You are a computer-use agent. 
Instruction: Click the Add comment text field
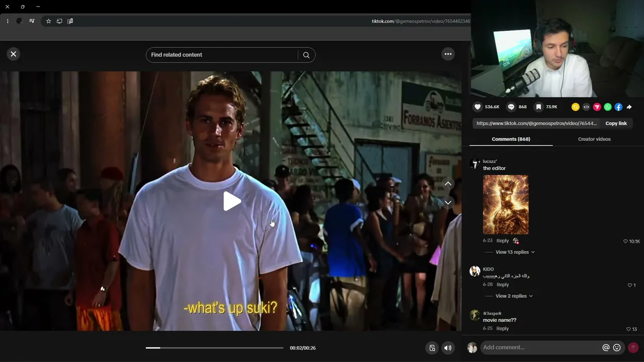pos(541,347)
